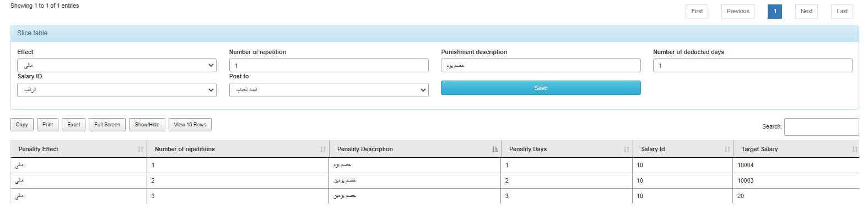Print the table
The image size is (868, 208).
click(x=48, y=125)
